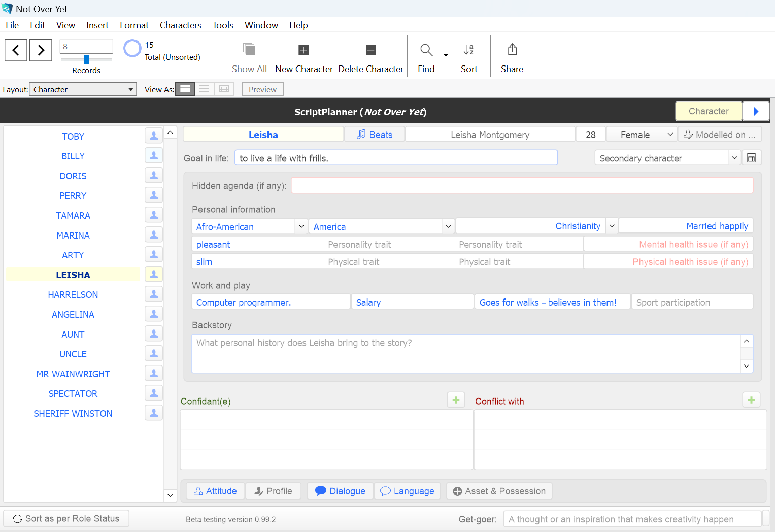Click the profile icon beside TAMARA
Viewport: 775px width, 532px height.
click(x=154, y=215)
